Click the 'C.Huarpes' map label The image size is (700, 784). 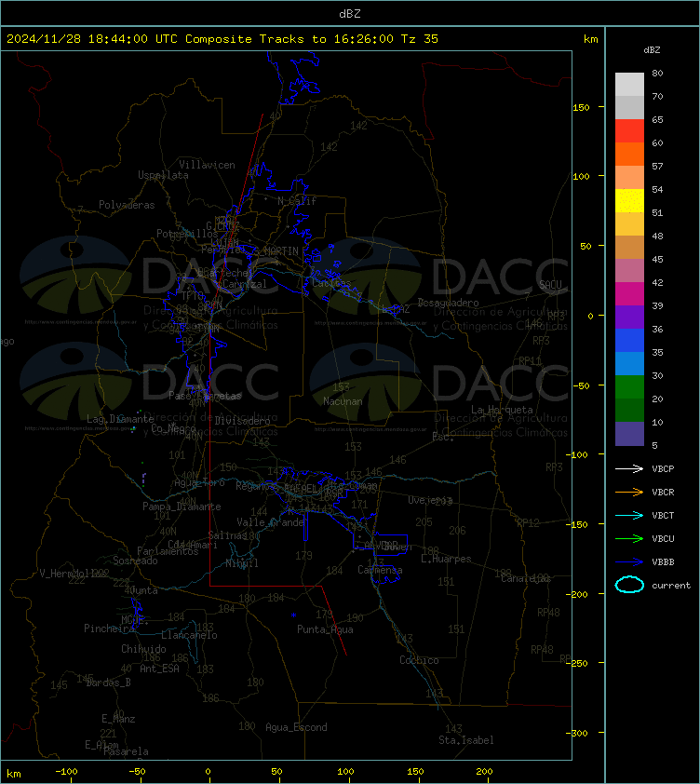(446, 559)
